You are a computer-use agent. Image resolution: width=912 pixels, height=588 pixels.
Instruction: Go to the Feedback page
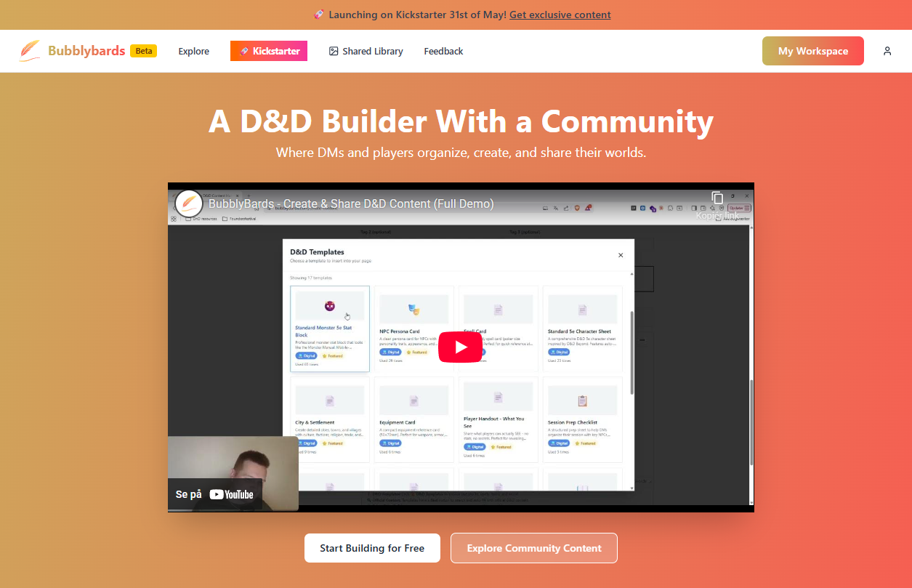pyautogui.click(x=443, y=51)
